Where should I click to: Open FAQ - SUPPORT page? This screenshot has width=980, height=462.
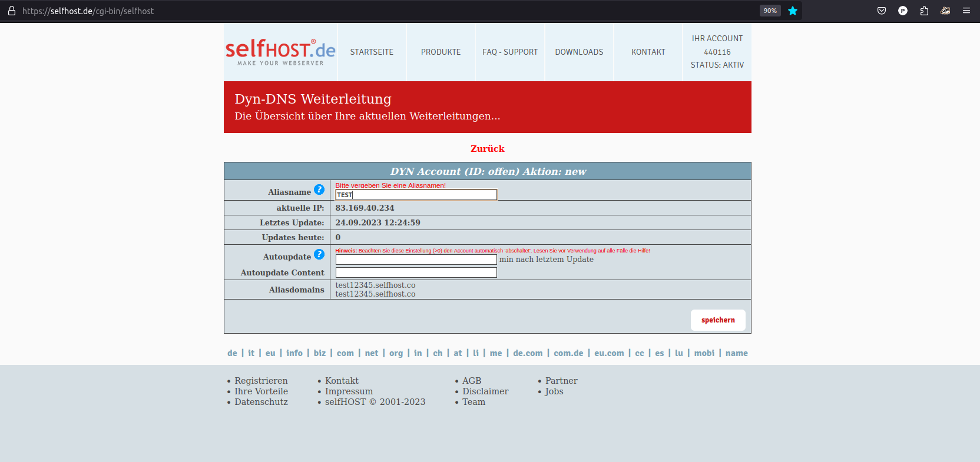pos(510,52)
